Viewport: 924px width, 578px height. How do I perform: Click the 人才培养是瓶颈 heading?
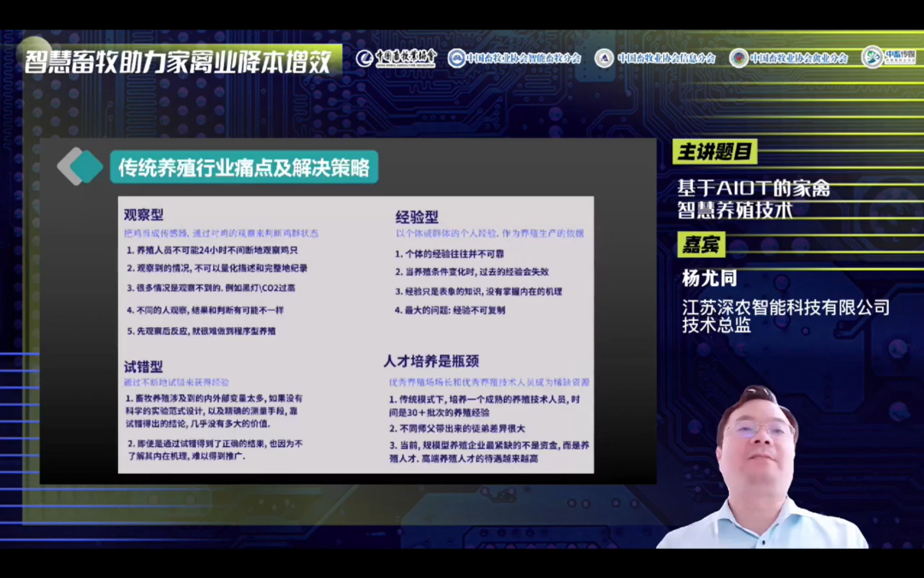[430, 362]
